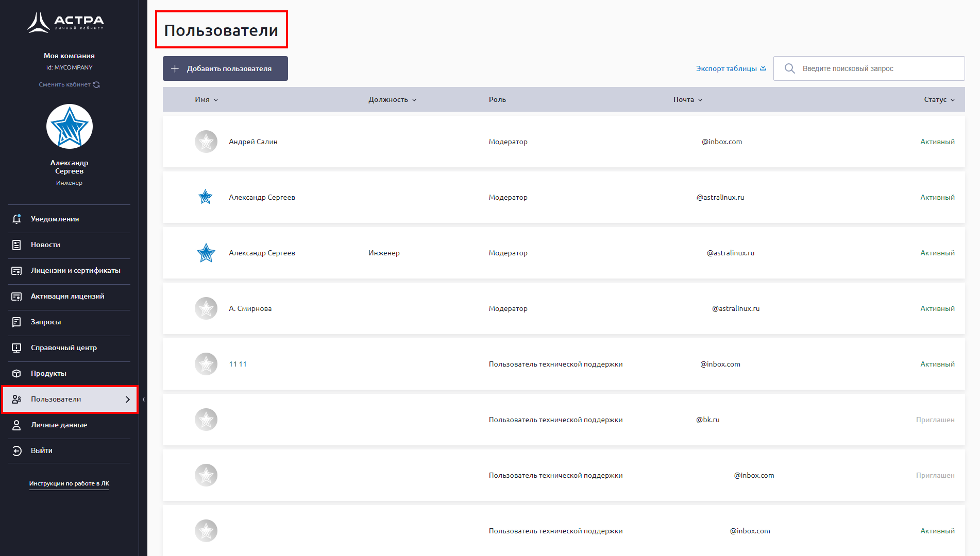Open the Активация лицензий menu item
Viewport: 980px width, 556px height.
click(x=67, y=296)
